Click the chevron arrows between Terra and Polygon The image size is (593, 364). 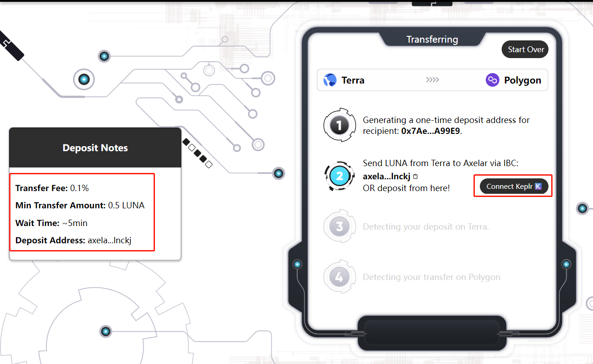432,80
